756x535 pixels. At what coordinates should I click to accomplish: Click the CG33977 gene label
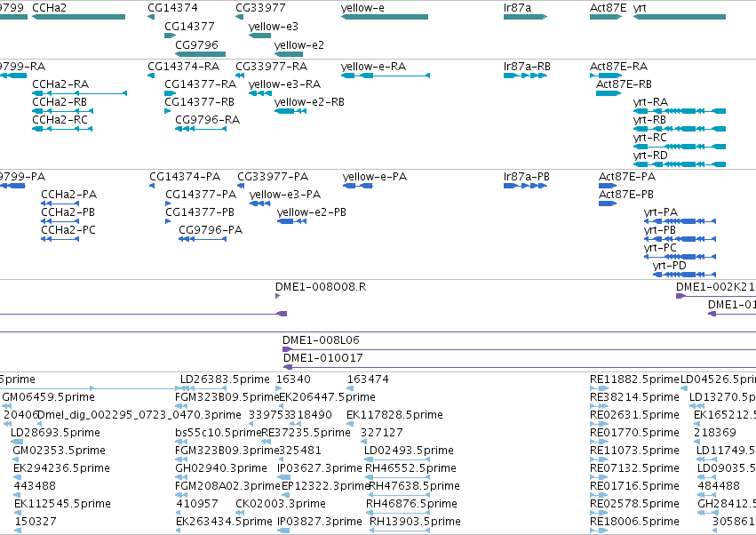click(x=260, y=8)
